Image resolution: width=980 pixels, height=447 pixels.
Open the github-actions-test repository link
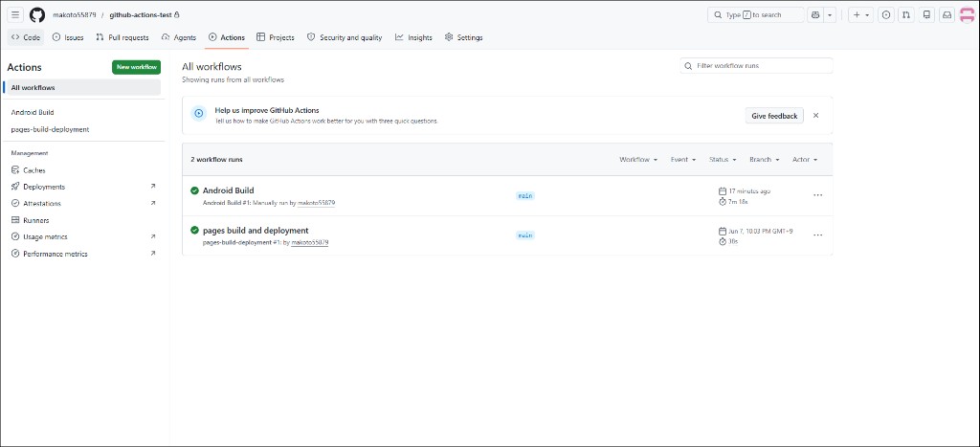[x=141, y=15]
